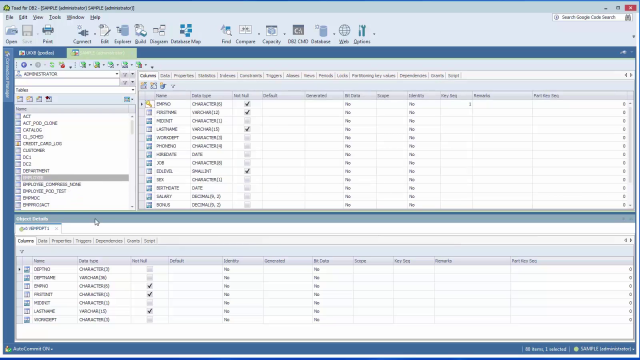Switch to the Indexes tab

(227, 76)
